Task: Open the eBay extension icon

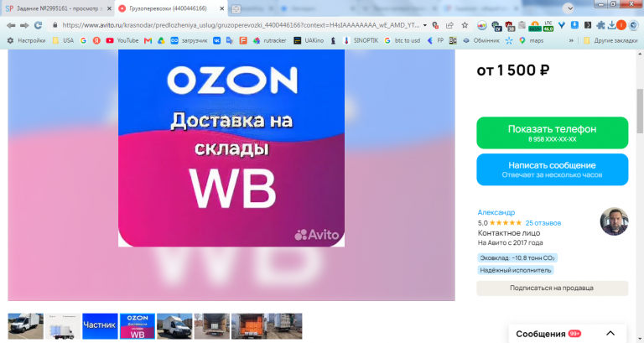Action: pyautogui.click(x=482, y=26)
